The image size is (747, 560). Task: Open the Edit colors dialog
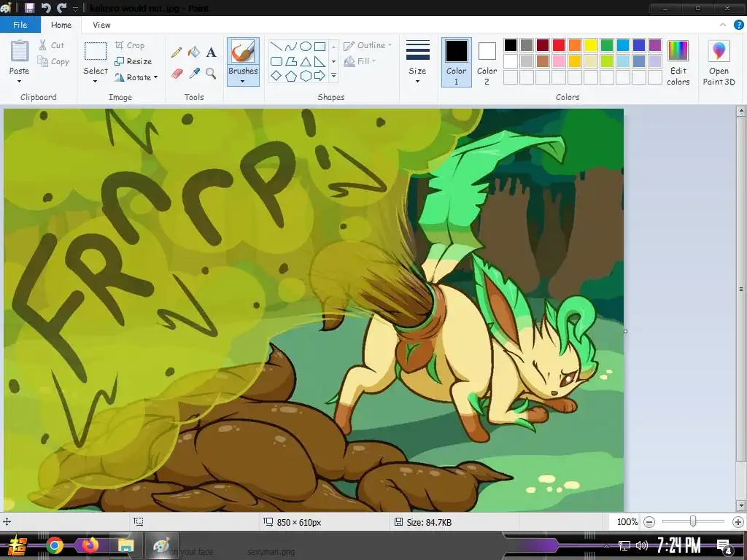[678, 63]
